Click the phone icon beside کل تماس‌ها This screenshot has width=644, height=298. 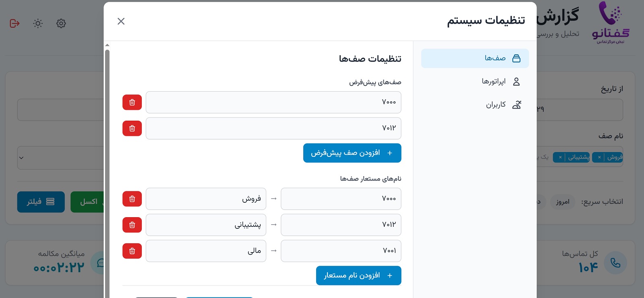[x=615, y=263]
